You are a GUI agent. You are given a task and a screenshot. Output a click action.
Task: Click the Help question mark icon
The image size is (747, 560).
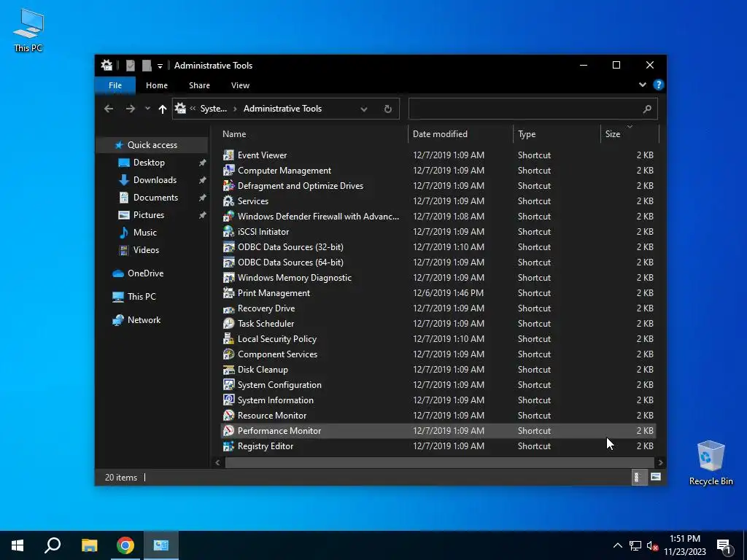pyautogui.click(x=659, y=85)
